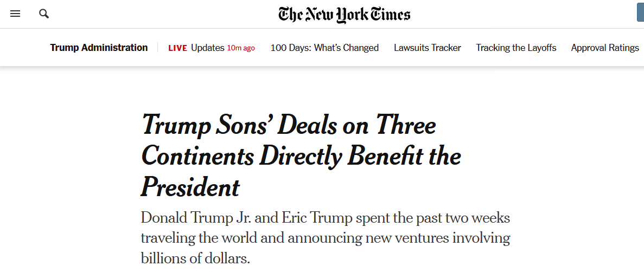Select "100 Days: What's Changed" nav item
This screenshot has width=644, height=279.
(324, 48)
